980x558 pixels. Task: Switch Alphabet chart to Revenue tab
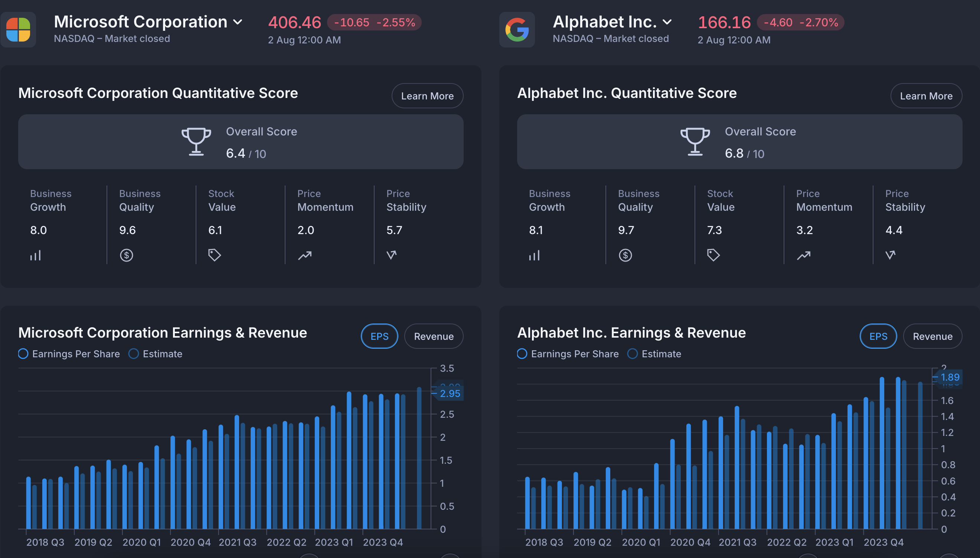coord(932,336)
